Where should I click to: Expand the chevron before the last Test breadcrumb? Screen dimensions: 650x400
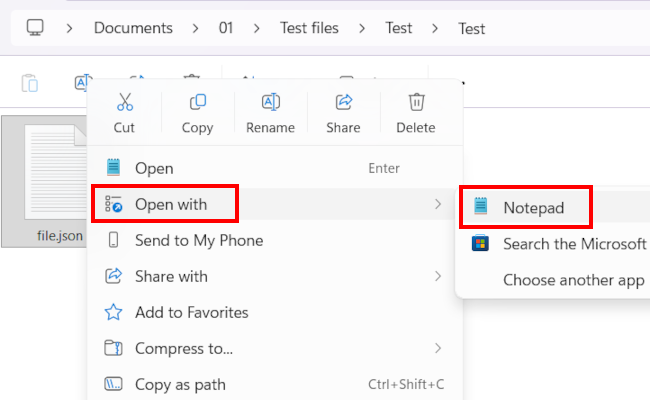click(x=435, y=29)
